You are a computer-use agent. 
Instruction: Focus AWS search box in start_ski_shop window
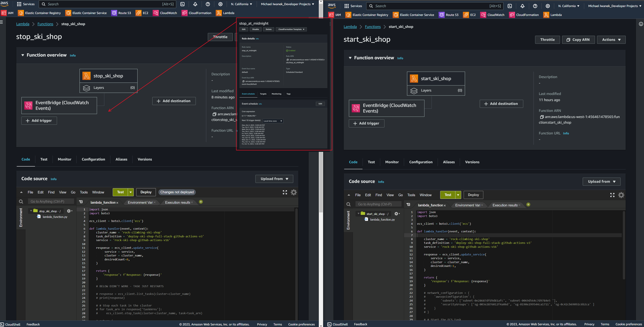(x=435, y=6)
